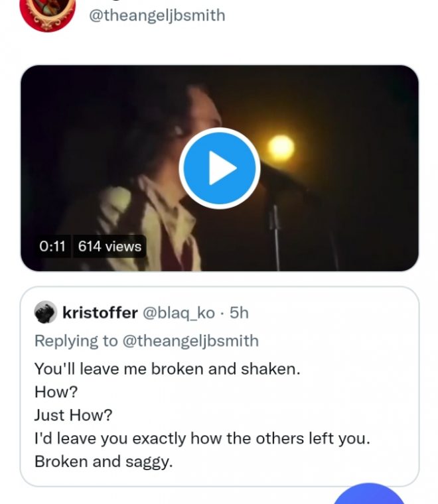Image resolution: width=438 pixels, height=504 pixels.
Task: Open the kristoffer display name
Action: pyautogui.click(x=100, y=312)
